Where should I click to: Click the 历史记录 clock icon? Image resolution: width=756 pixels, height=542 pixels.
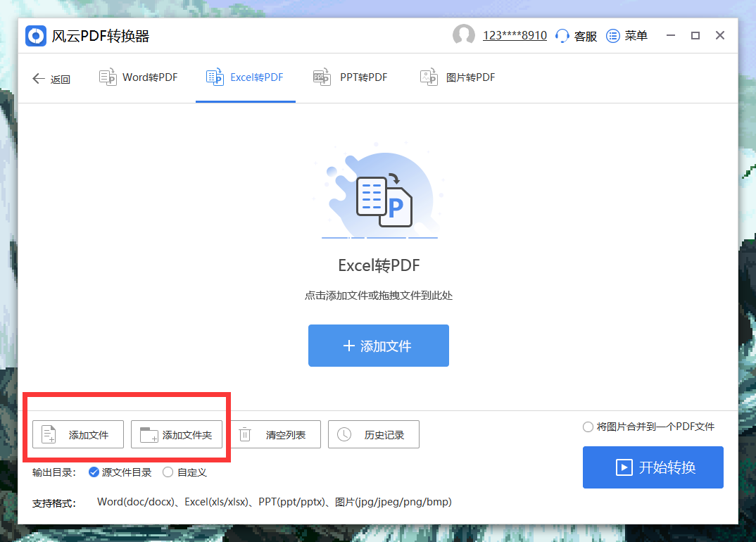(344, 434)
